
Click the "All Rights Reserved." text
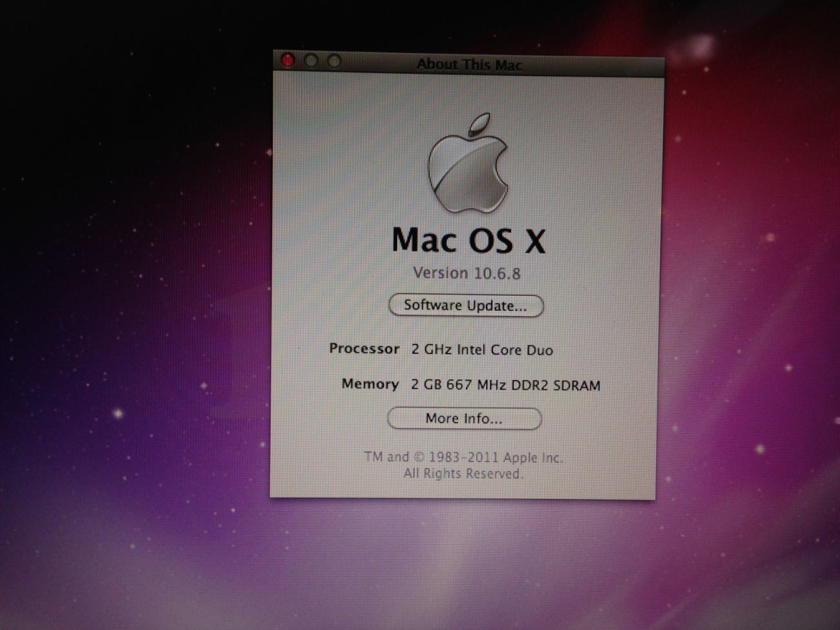point(463,474)
